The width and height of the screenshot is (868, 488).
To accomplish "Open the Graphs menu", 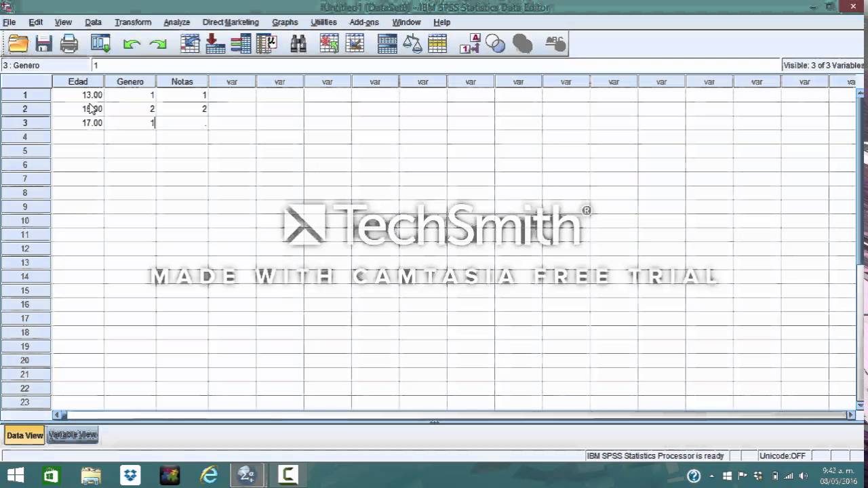I will click(x=285, y=22).
